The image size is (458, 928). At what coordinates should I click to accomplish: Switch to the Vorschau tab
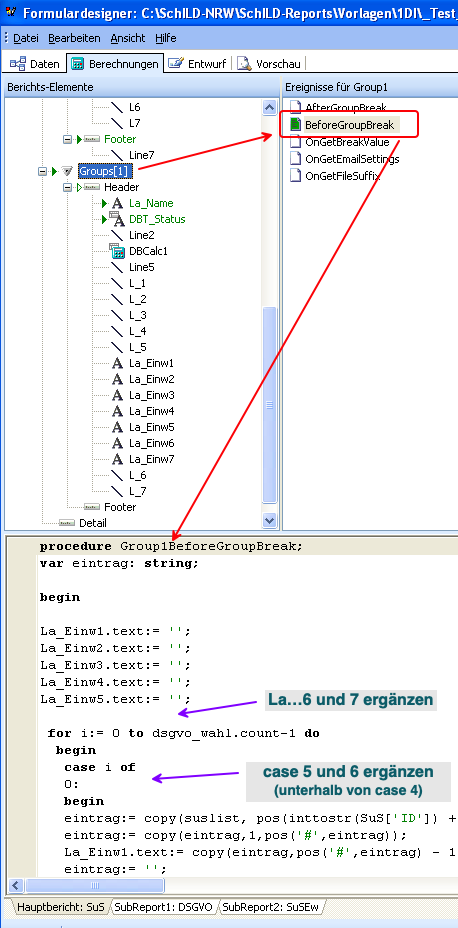(x=269, y=64)
